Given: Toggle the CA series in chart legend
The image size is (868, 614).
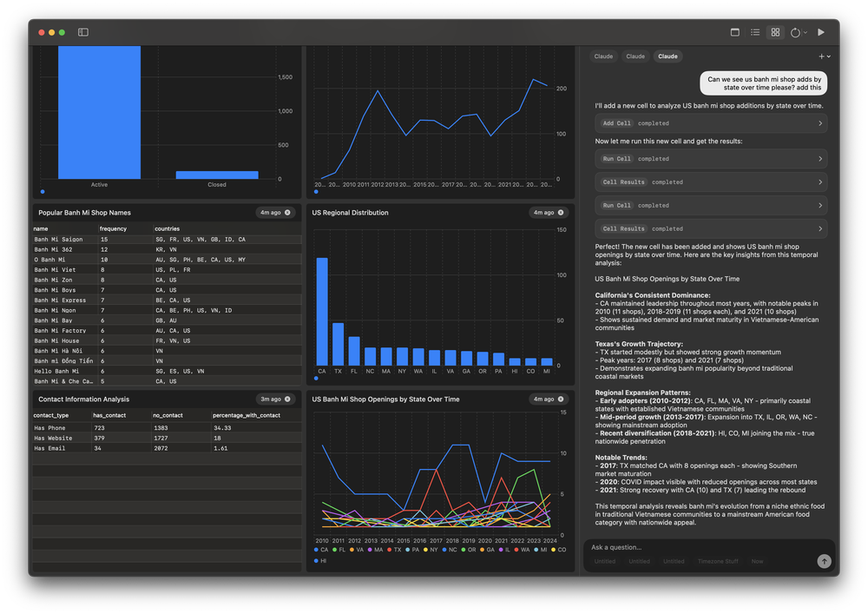Looking at the screenshot, I should (x=321, y=550).
